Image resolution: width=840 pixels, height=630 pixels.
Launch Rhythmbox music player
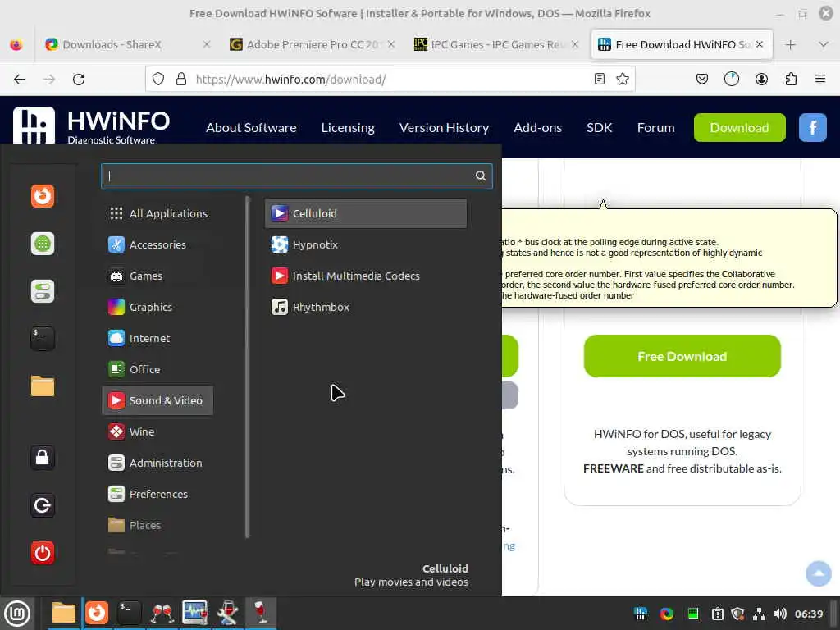pyautogui.click(x=365, y=307)
